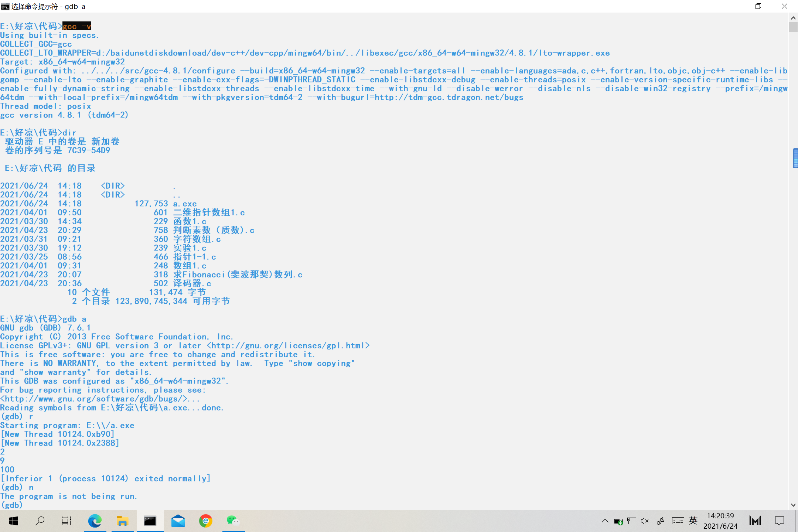The width and height of the screenshot is (798, 532).
Task: Switch to the Command Prompt taskbar button
Action: (150, 521)
